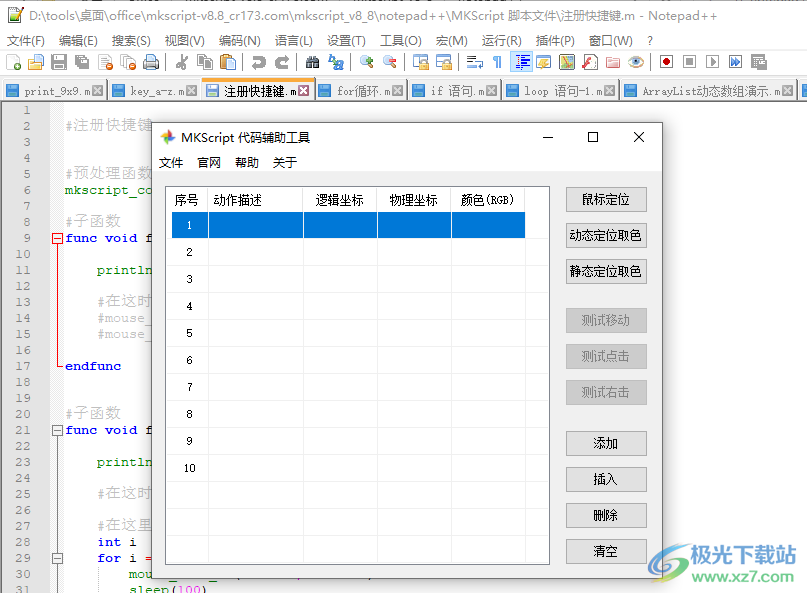Click the 逻辑坐标 column header
807x593 pixels.
coord(340,200)
